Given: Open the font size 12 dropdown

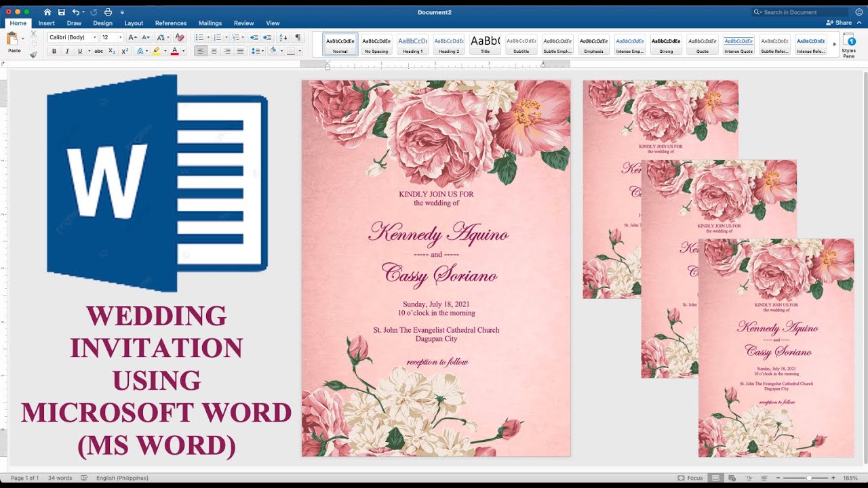Looking at the screenshot, I should 121,37.
